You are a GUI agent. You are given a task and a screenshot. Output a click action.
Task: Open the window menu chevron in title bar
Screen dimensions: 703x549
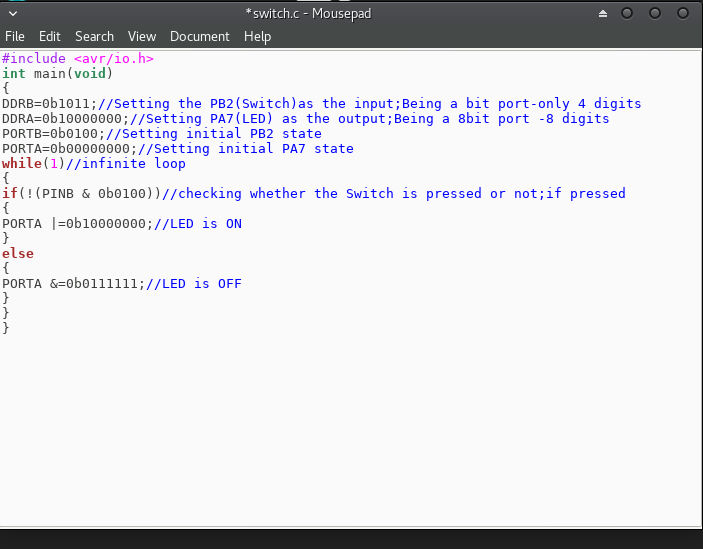(x=13, y=13)
